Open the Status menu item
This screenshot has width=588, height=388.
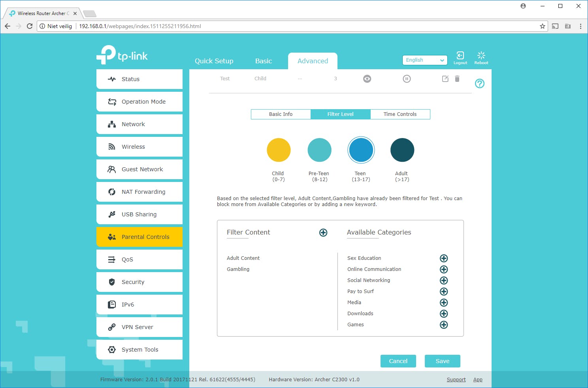pos(139,79)
